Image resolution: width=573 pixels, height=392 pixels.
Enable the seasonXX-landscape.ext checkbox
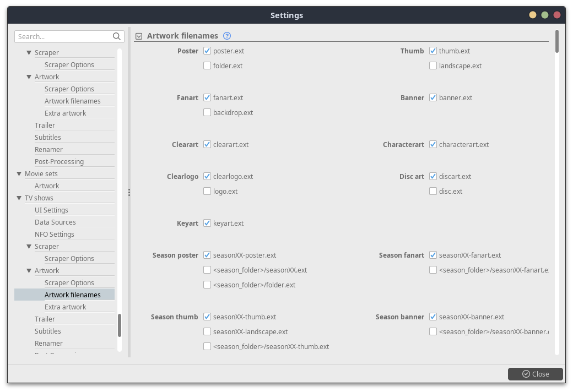pos(207,331)
